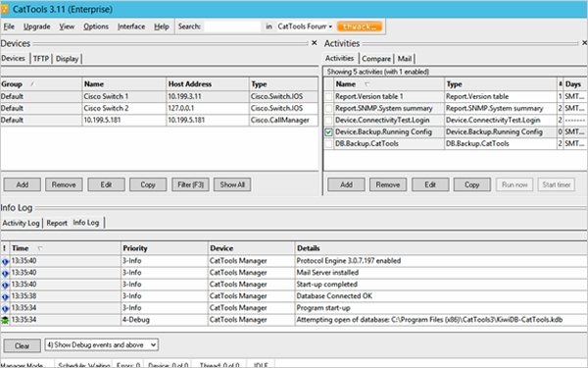588x368 pixels.
Task: Click the info icon of Start-up completed row
Action: tap(5, 285)
